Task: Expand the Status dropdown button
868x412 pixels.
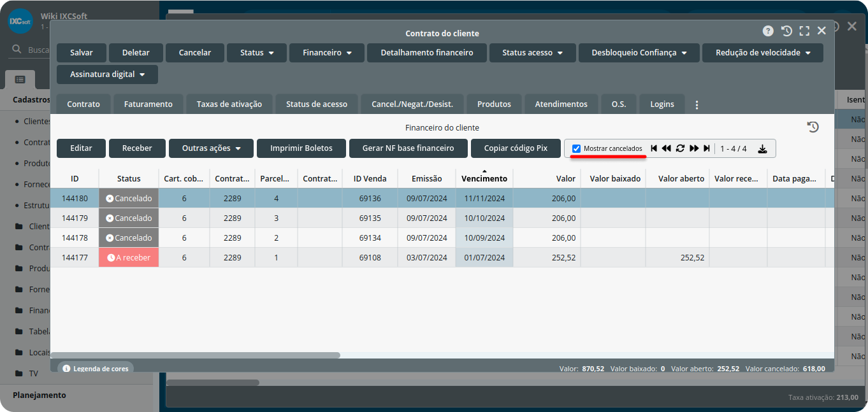Action: (257, 53)
